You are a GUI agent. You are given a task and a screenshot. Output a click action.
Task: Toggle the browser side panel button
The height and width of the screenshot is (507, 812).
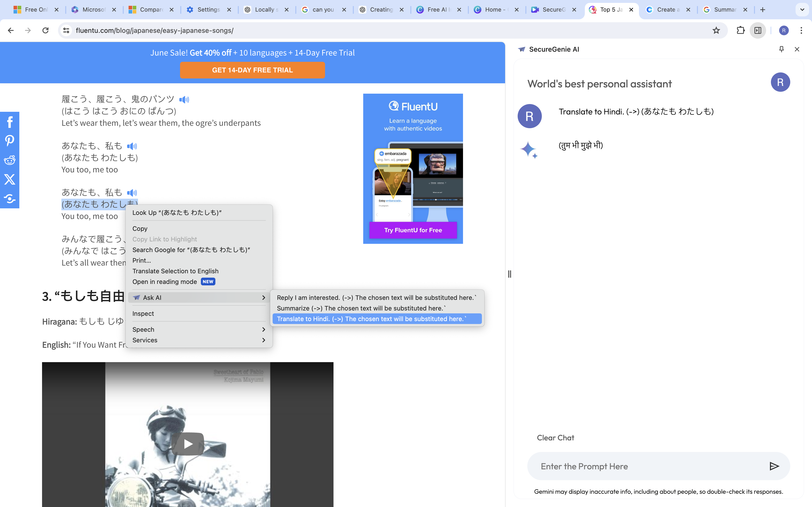tap(758, 30)
